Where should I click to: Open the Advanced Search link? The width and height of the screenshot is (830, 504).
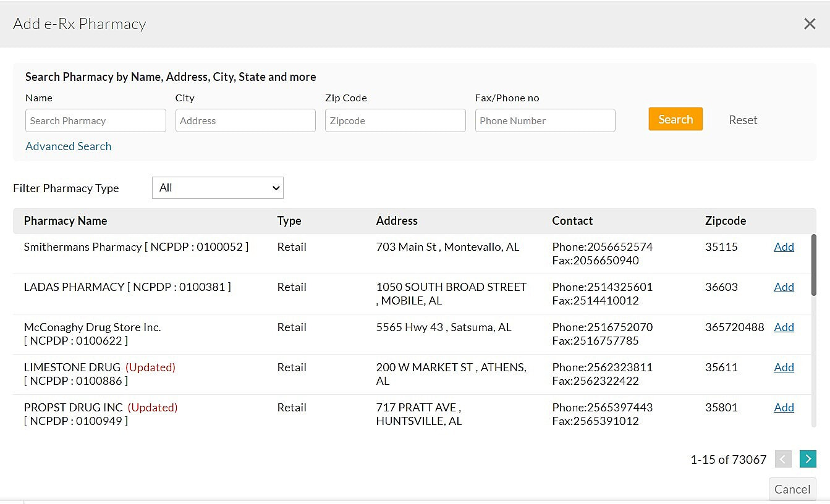(x=69, y=146)
